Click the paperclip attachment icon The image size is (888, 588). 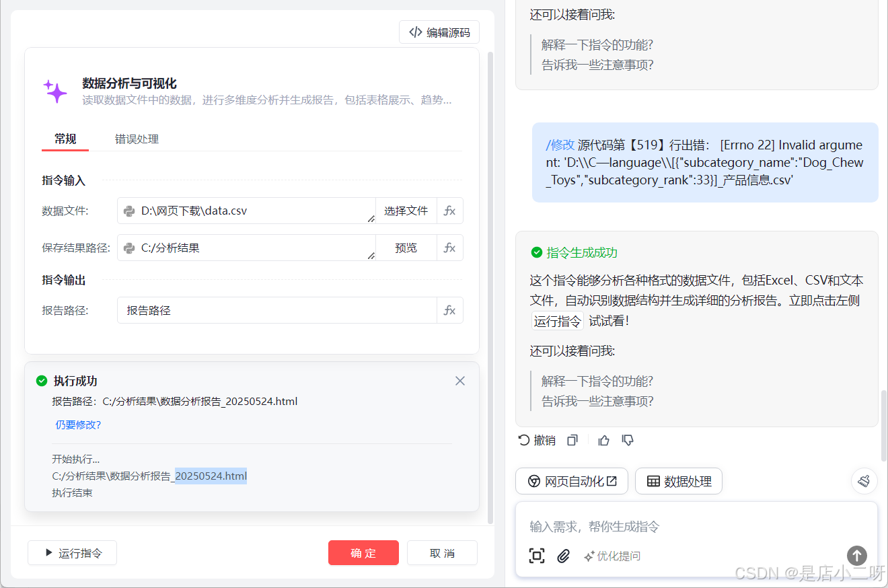(563, 556)
